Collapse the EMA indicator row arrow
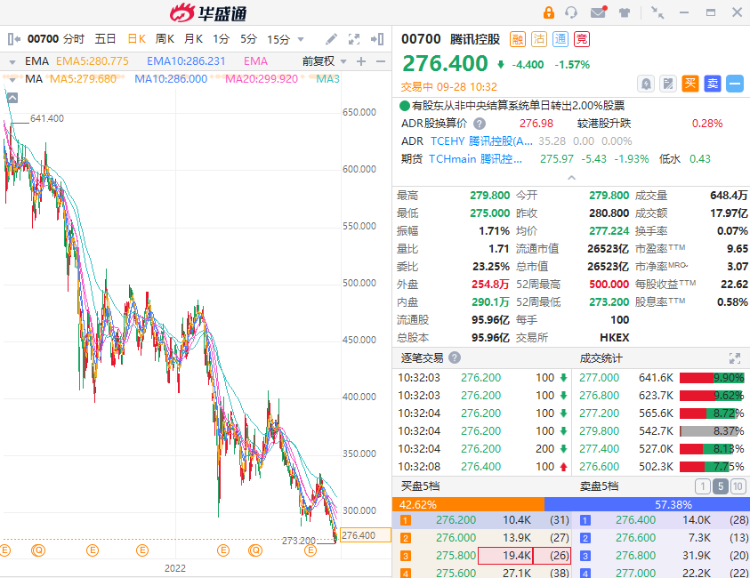The height and width of the screenshot is (578, 750). tap(12, 62)
